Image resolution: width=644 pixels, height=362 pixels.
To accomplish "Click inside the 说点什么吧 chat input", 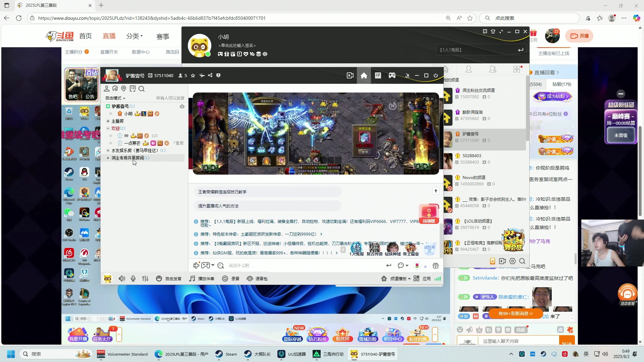I will 302,265.
